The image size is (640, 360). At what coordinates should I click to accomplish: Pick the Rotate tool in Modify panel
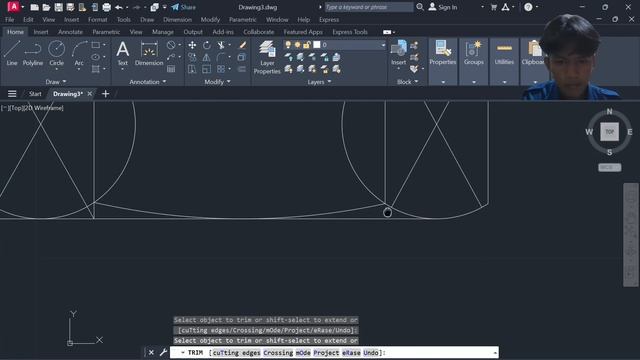[x=207, y=45]
